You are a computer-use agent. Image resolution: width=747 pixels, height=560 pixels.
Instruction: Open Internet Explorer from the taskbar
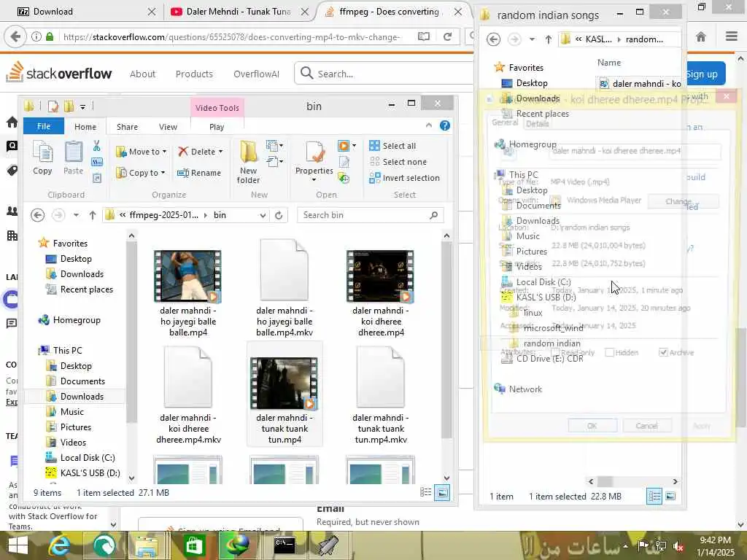[x=60, y=545]
